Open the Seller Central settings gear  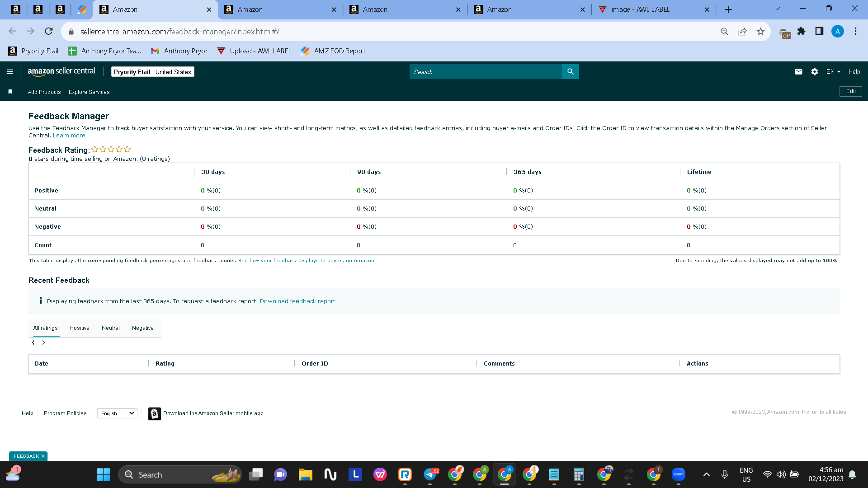coord(815,72)
